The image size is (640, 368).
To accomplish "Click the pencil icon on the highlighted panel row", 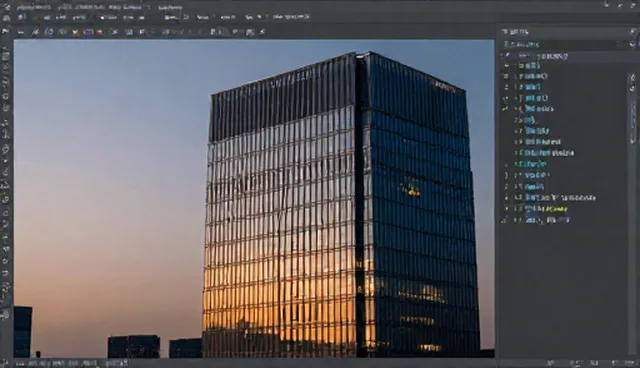I will (x=507, y=55).
